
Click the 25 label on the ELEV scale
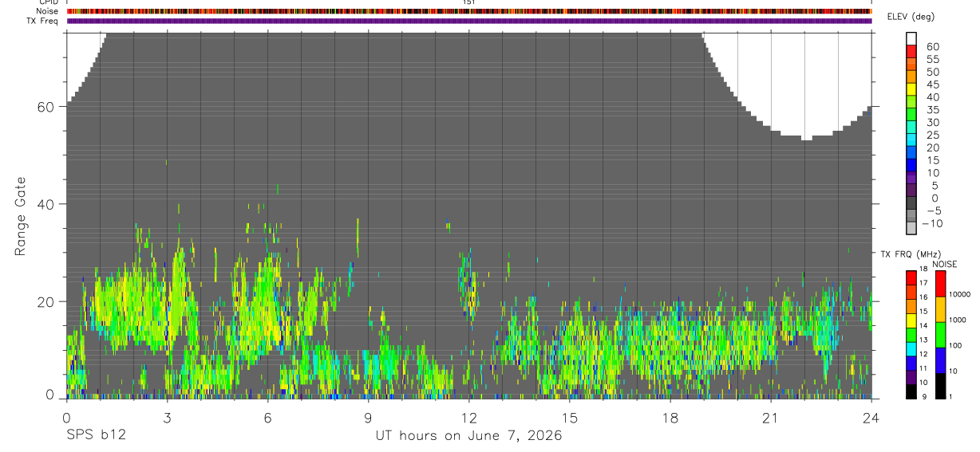(x=933, y=135)
